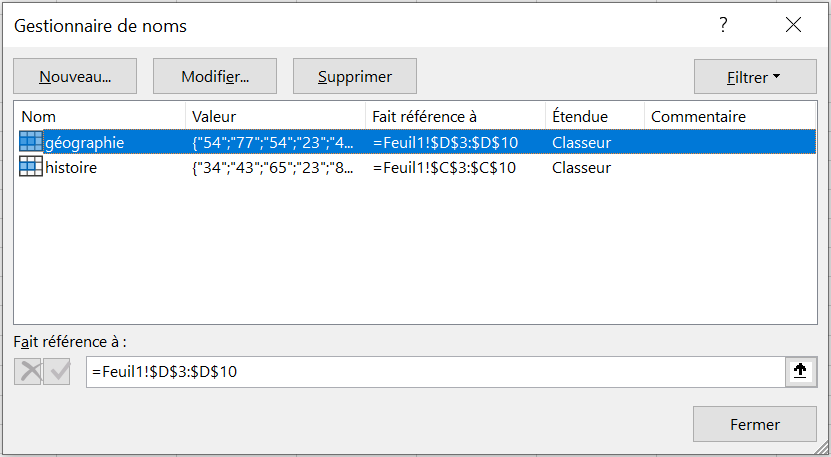Click the confirm checkmark icon beside reference field

[x=57, y=371]
